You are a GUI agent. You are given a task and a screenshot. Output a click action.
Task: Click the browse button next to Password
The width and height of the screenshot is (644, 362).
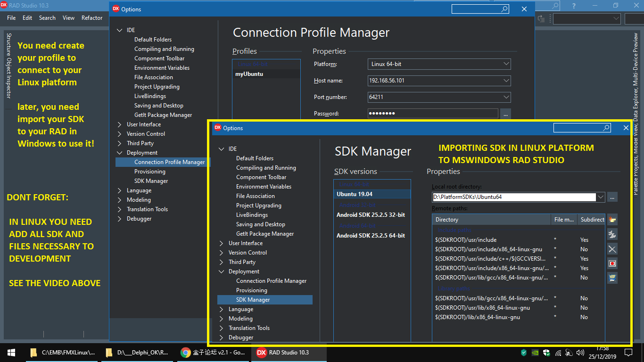pyautogui.click(x=505, y=114)
